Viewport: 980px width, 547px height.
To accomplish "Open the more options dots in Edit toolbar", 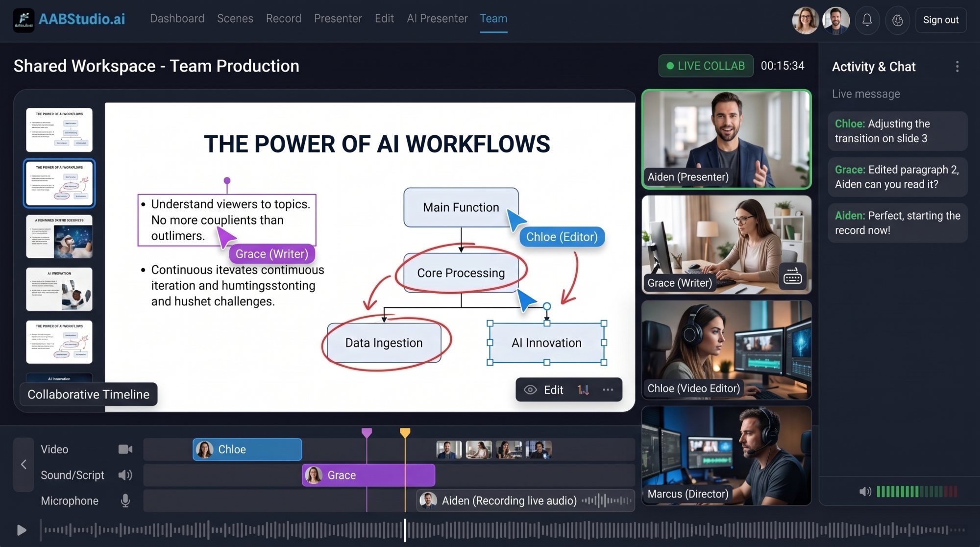I will click(x=608, y=390).
